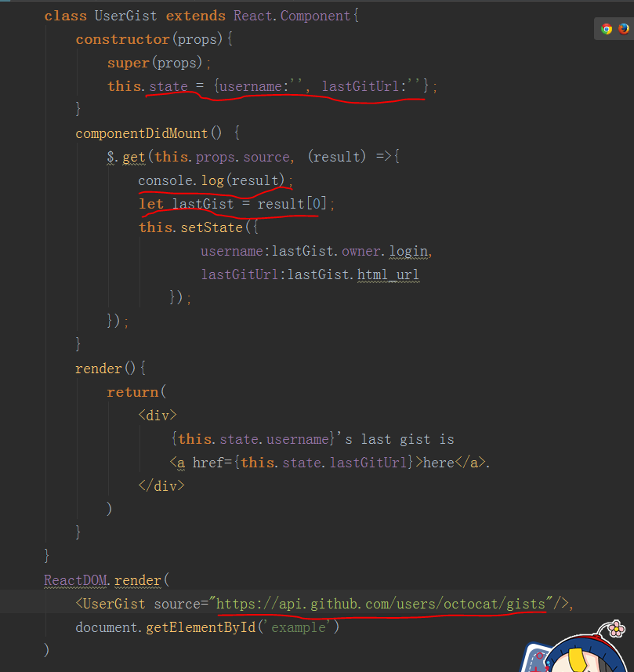Click the login property after owner
634x672 pixels.
click(408, 251)
